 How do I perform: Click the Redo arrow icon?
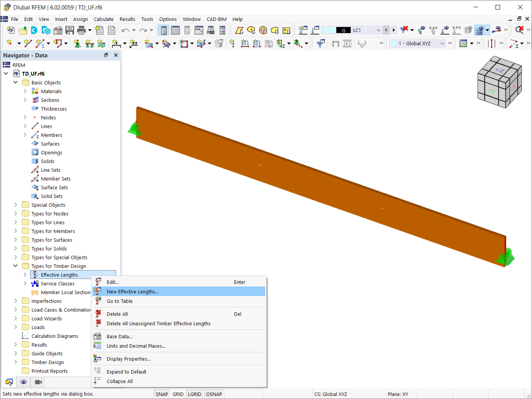(x=143, y=30)
